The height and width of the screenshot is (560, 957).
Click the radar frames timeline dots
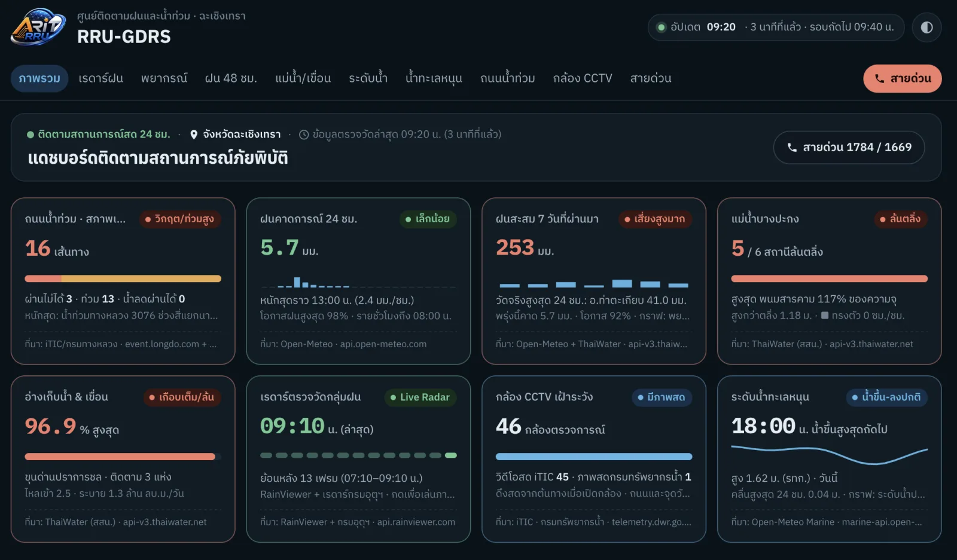coord(358,455)
